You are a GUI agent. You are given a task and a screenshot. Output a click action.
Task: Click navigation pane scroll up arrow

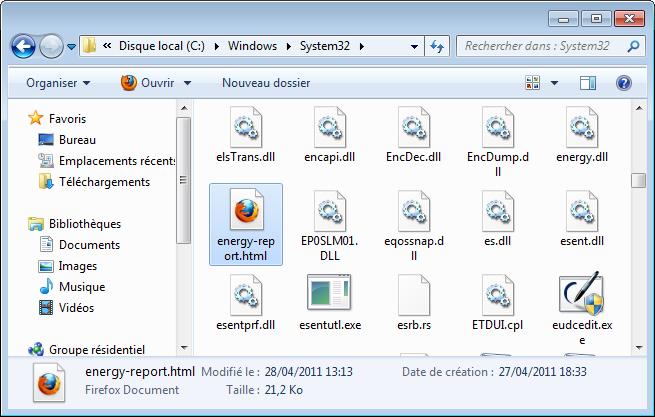[x=184, y=108]
